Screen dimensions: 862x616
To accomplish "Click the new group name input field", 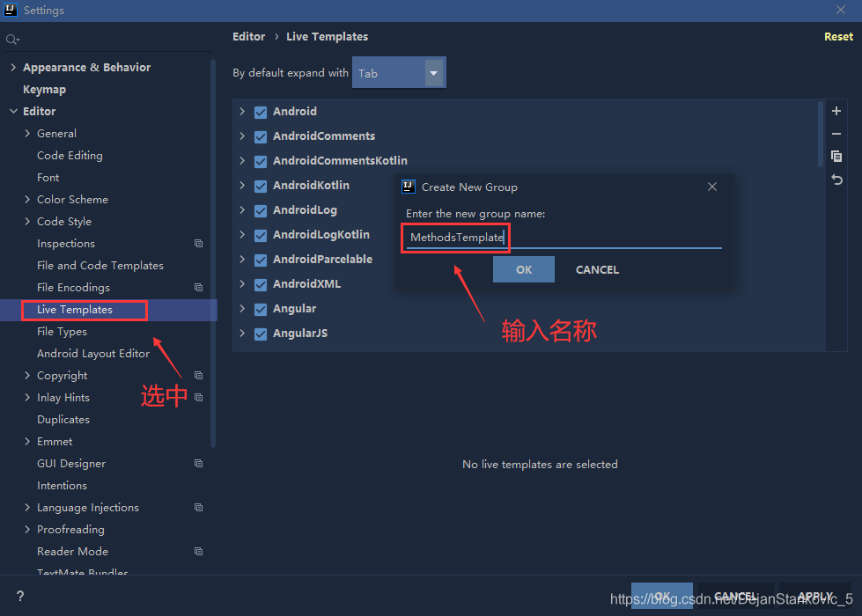I will 564,238.
